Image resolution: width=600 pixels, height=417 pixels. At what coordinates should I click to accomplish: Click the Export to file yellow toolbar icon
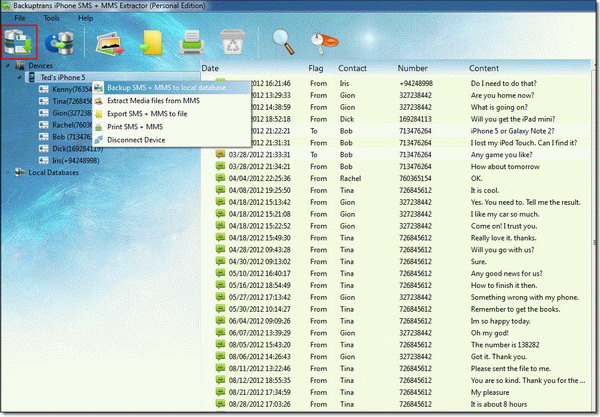point(152,43)
